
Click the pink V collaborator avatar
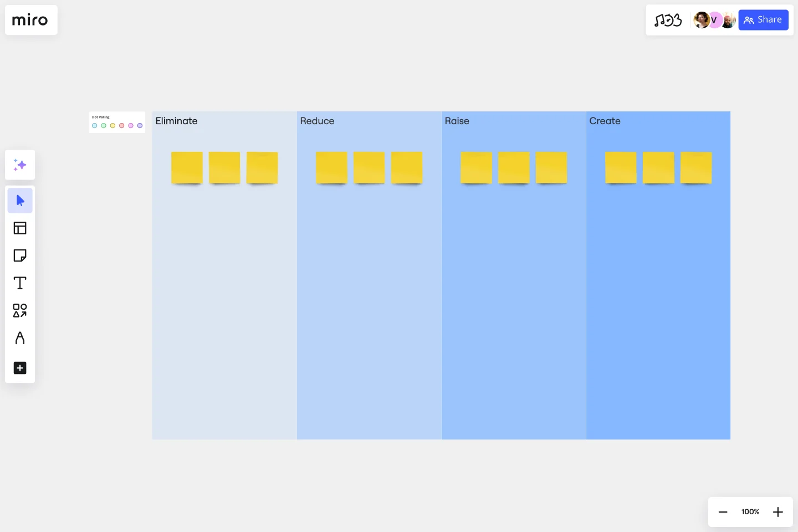tap(715, 20)
